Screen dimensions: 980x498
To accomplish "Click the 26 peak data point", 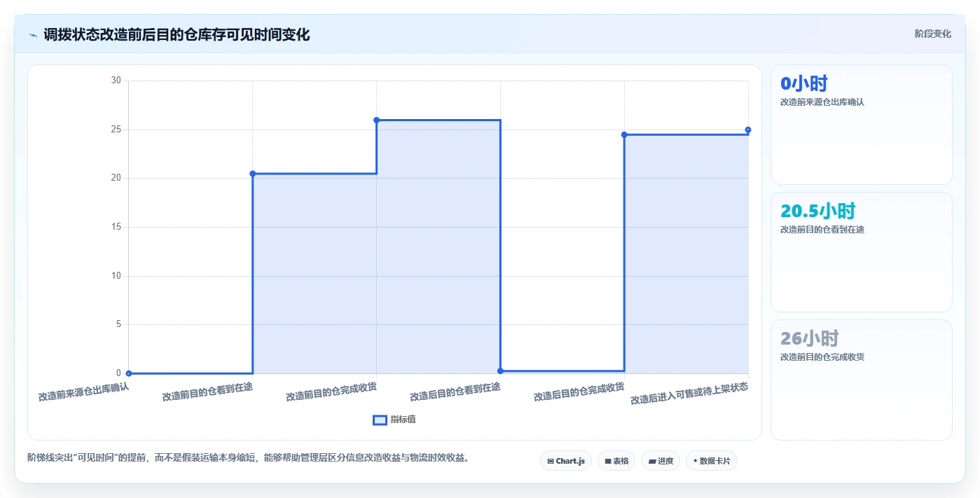I will click(377, 120).
